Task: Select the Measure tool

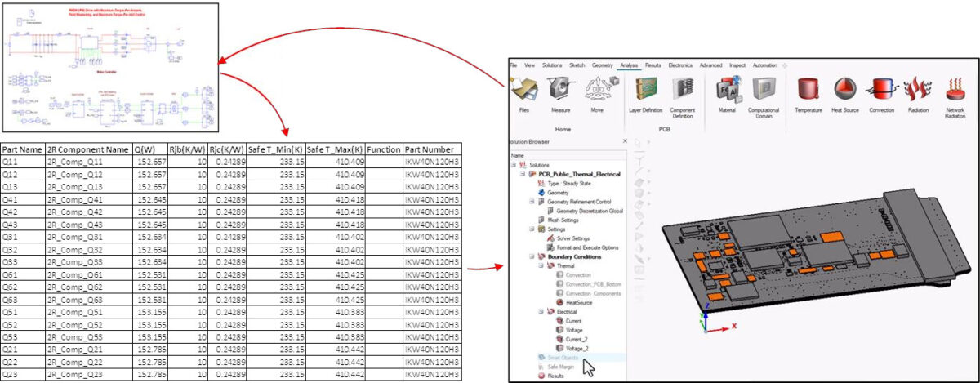Action: pos(560,91)
